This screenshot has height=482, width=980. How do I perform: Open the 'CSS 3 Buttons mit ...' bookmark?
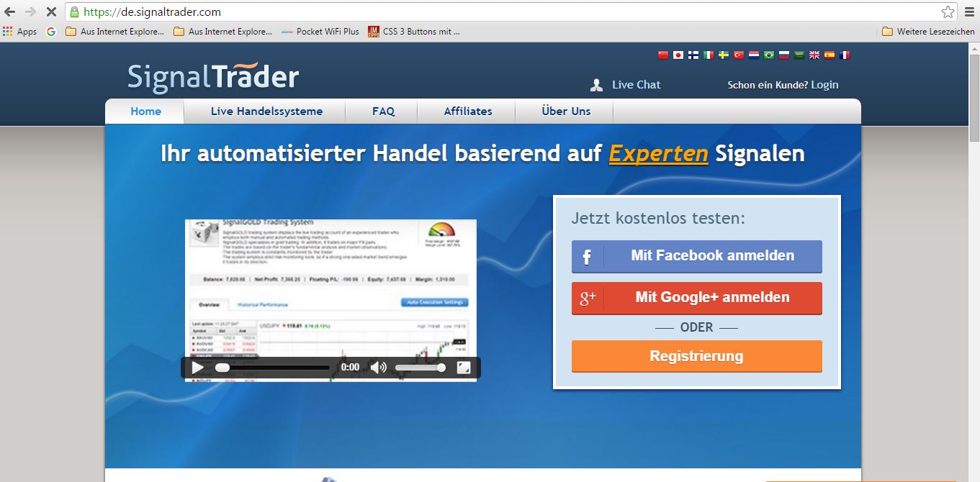[x=414, y=32]
